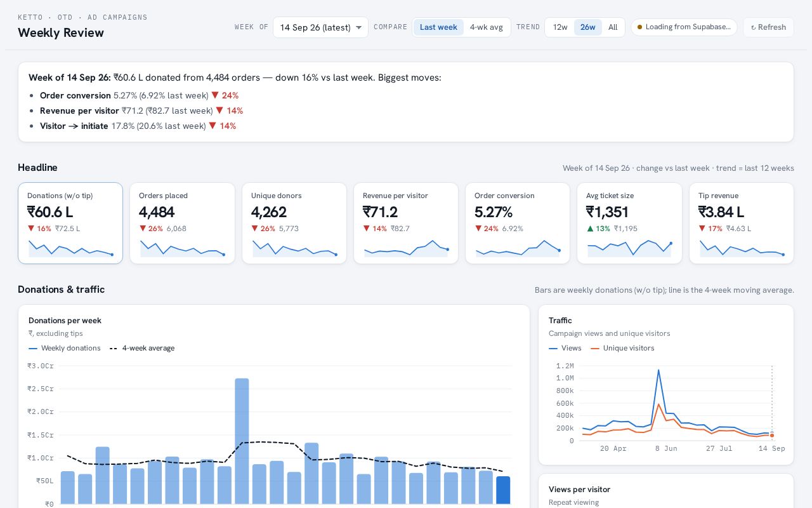Select the Unique donors headline card
This screenshot has height=508, width=812.
(294, 223)
